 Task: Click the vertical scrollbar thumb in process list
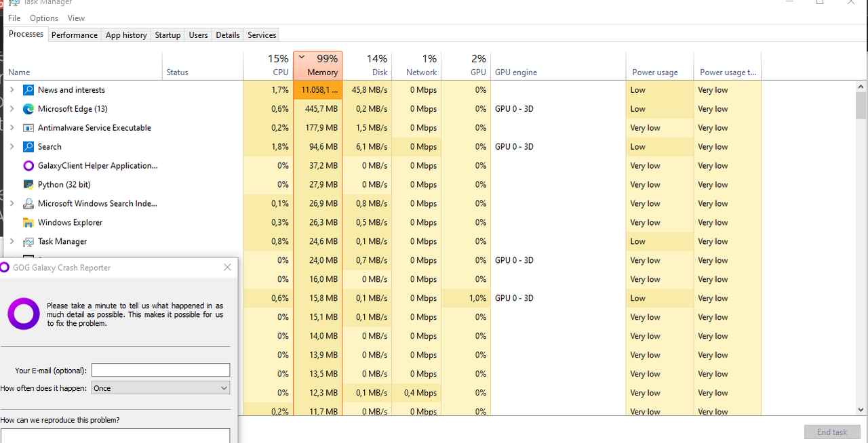pos(861,106)
